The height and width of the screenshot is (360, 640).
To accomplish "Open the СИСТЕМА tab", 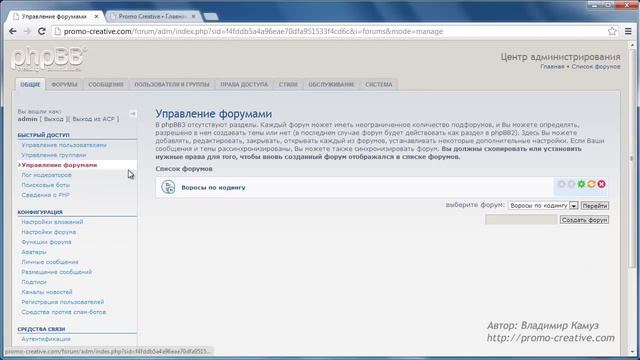I will 379,84.
